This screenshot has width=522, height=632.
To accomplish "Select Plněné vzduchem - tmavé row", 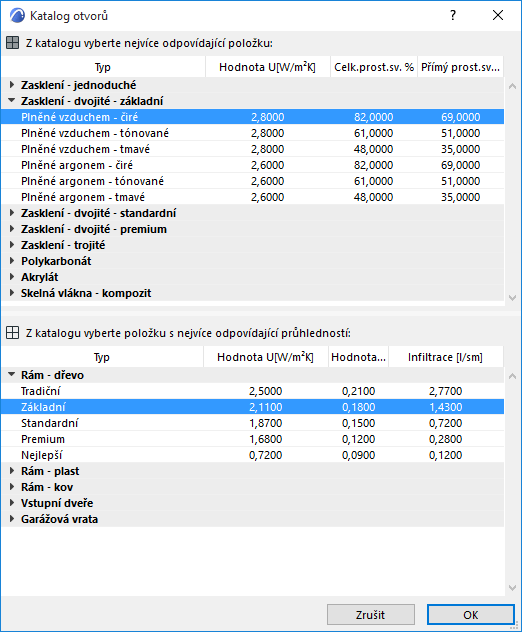I will coord(252,149).
